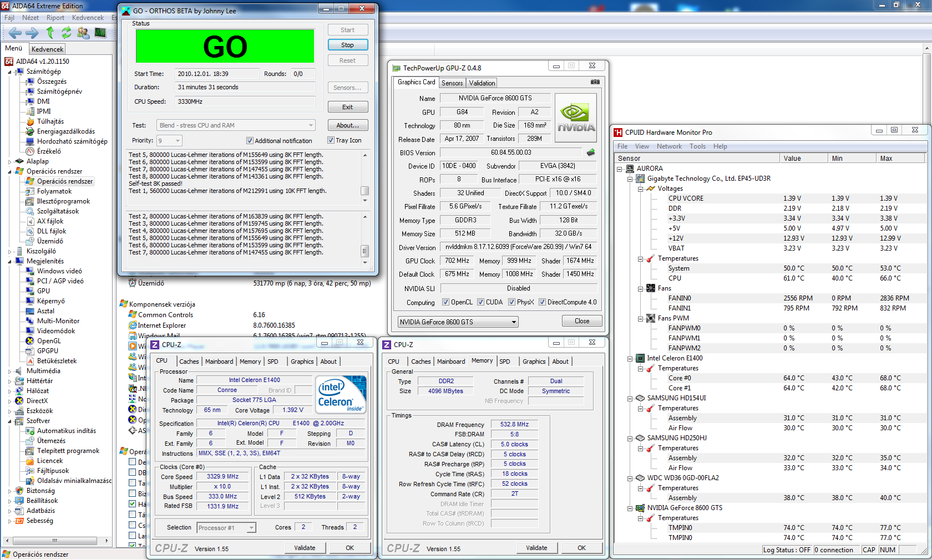The height and width of the screenshot is (560, 932).
Task: Click the Value column header in HWMonitor
Action: click(803, 159)
